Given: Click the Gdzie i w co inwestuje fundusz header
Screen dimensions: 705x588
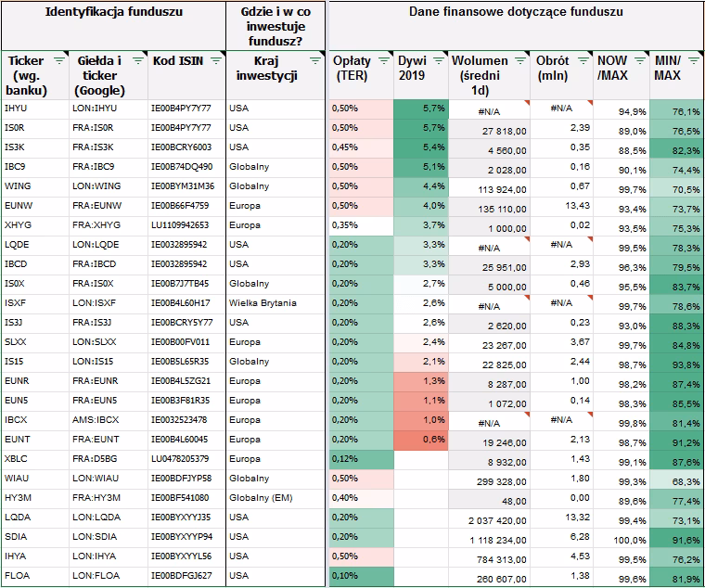Looking at the screenshot, I should pyautogui.click(x=275, y=25).
